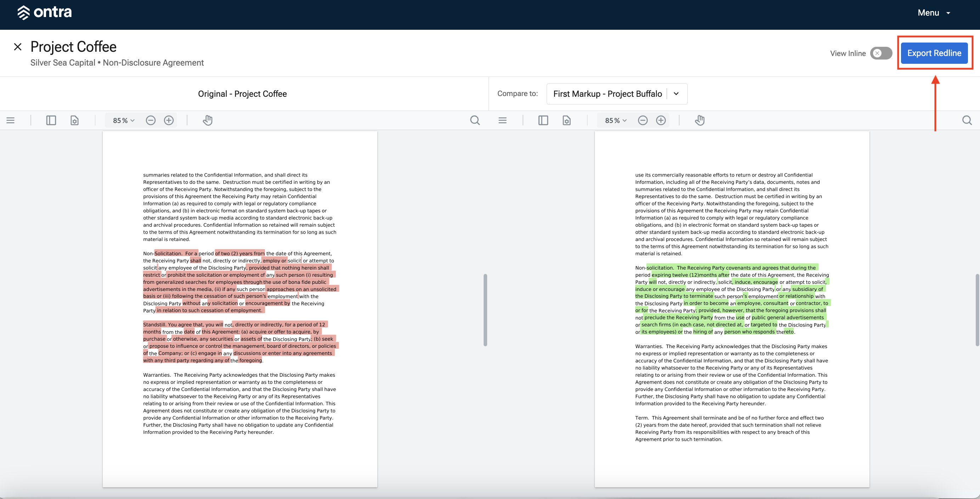Open left viewer document settings icon
This screenshot has height=499, width=980.
click(74, 120)
